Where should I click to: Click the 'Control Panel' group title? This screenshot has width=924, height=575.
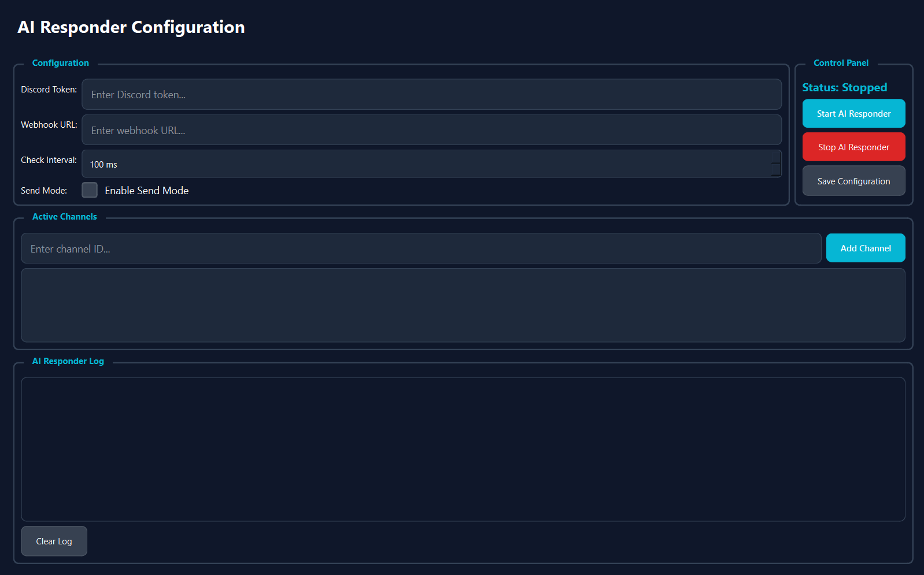tap(841, 63)
